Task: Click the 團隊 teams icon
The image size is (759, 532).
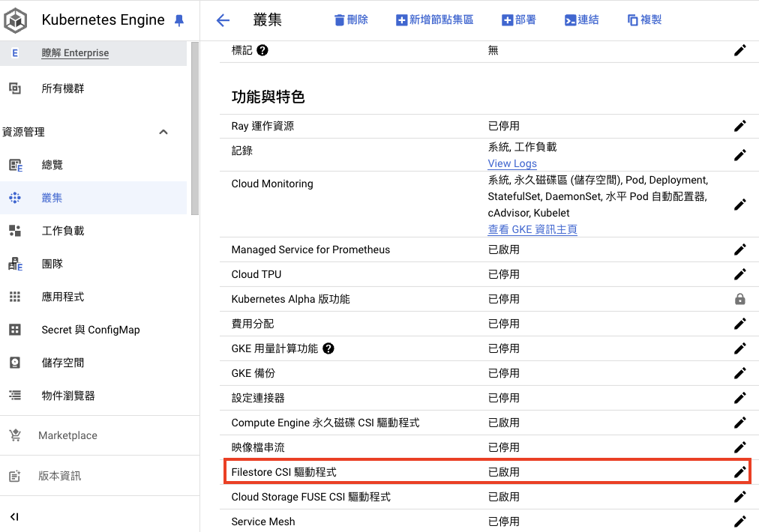Action: pos(16,264)
